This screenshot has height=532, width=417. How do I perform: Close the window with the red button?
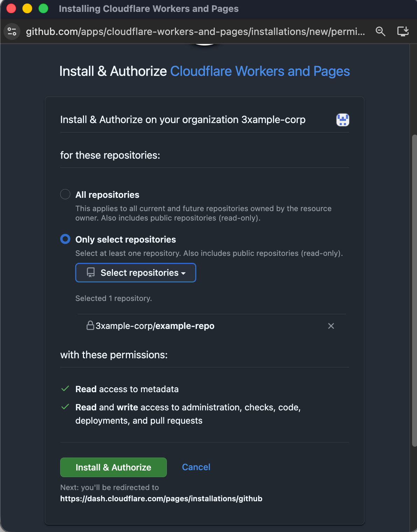point(11,8)
